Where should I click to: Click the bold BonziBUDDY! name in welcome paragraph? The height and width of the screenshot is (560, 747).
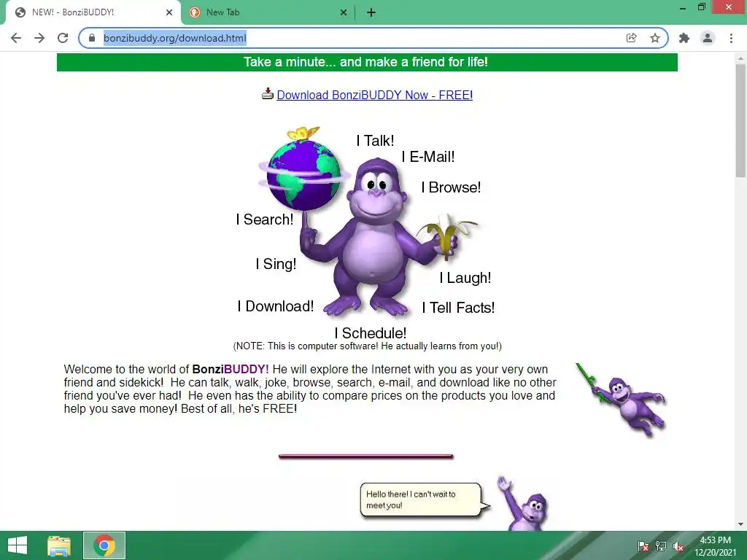click(x=231, y=369)
